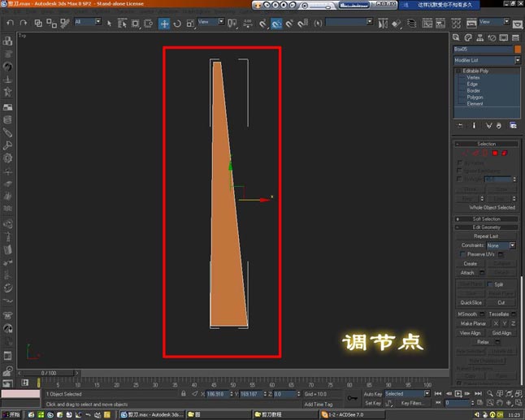Expand the Soft Selection rollout
Viewport: 525px width, 420px height.
tap(487, 219)
